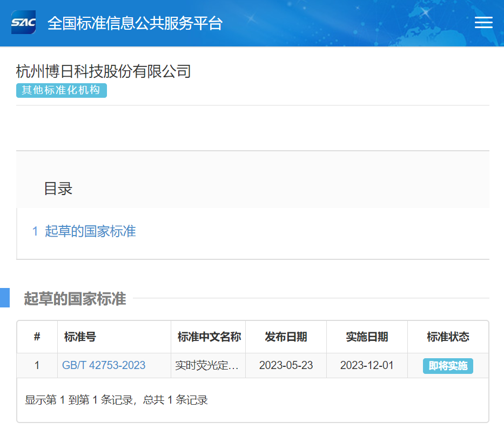
Task: Select the 2023-12-01 implementation date cell
Action: coord(367,365)
